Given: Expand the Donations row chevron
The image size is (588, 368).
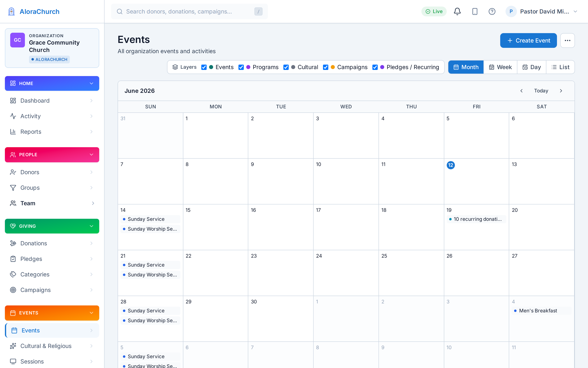Looking at the screenshot, I should click(x=91, y=243).
